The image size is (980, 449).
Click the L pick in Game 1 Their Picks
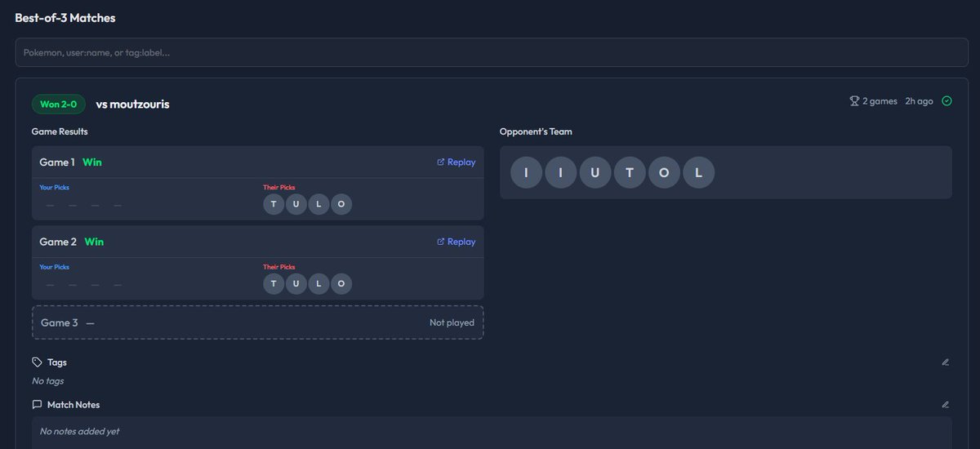pyautogui.click(x=318, y=204)
